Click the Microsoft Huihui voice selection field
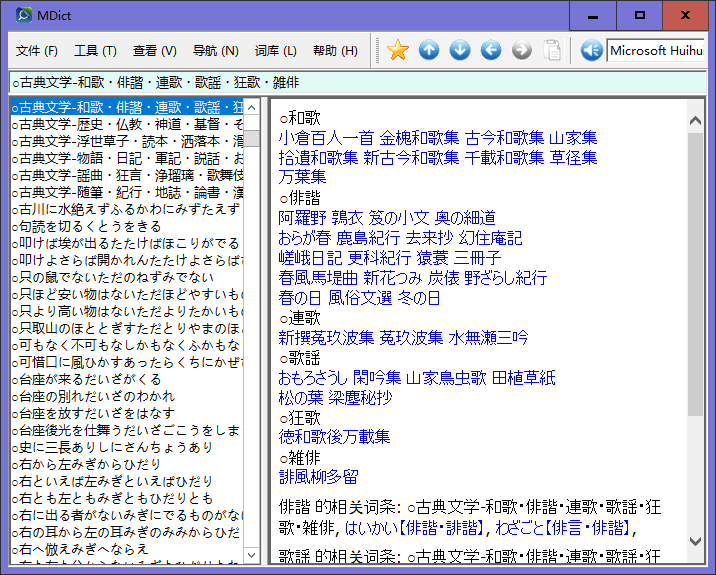 655,50
